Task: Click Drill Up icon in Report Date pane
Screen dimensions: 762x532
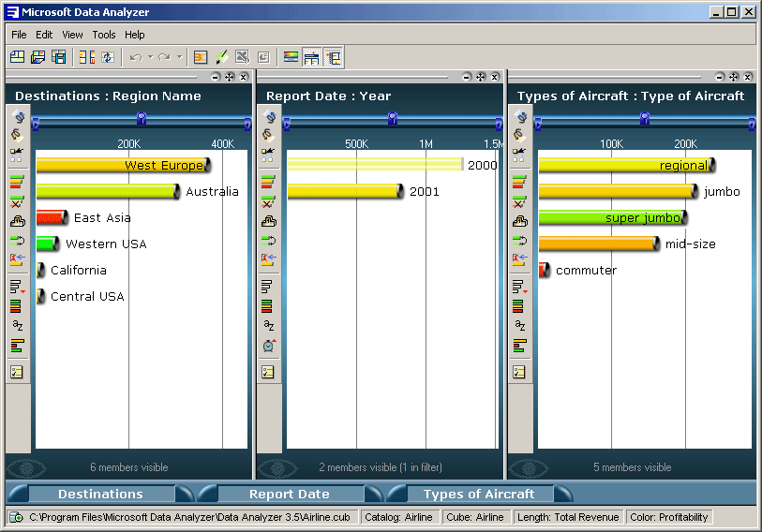Action: (x=269, y=116)
